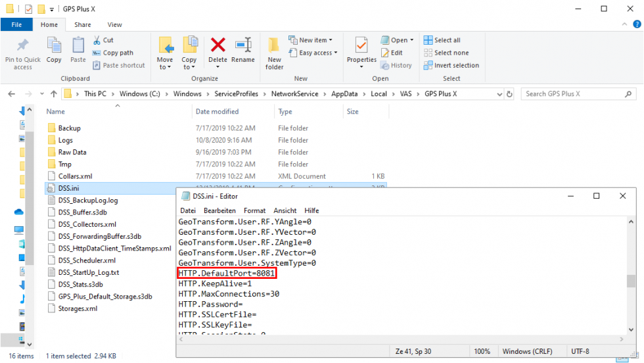Expand the Move to dropdown
The height and width of the screenshot is (363, 644).
pos(165,67)
